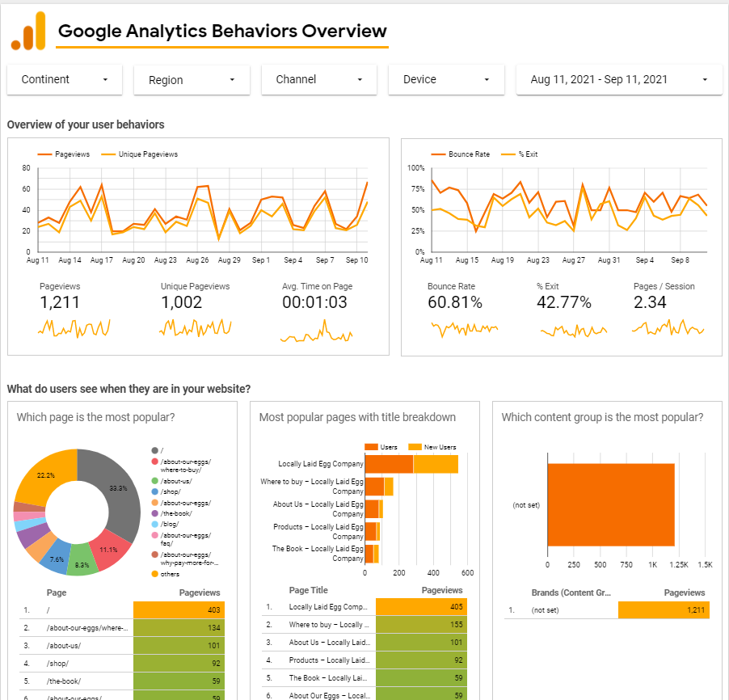Select the (not set) row in the Brands table
Image resolution: width=729 pixels, height=700 pixels.
(607, 609)
